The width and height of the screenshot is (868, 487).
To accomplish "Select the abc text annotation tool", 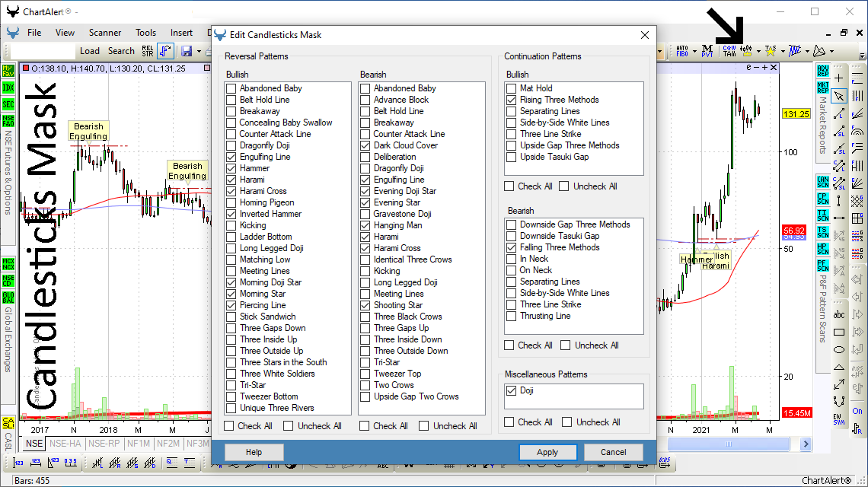I will [839, 314].
